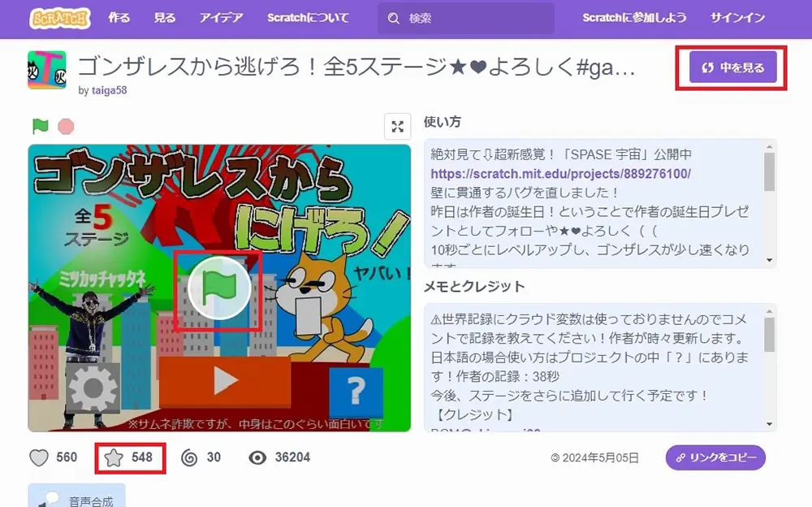Viewport: 812px width, 507px height.
Task: Click the remix spiral icon showing 30
Action: [189, 457]
